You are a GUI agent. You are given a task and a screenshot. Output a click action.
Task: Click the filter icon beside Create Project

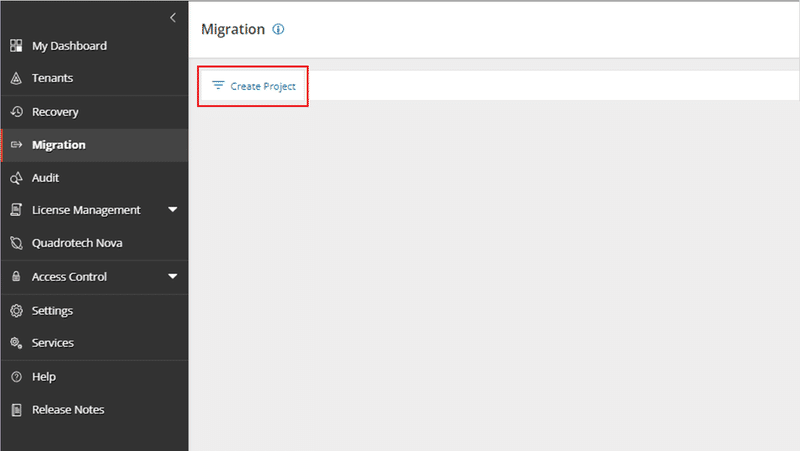[x=218, y=85]
